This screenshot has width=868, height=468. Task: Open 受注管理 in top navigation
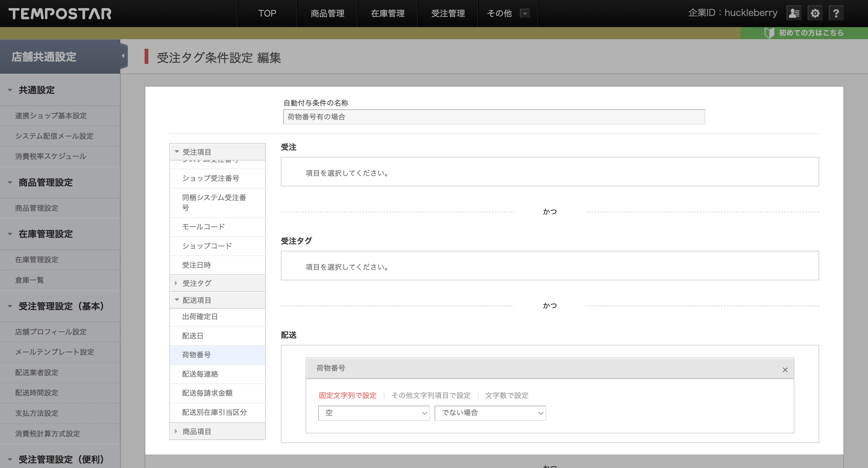(x=448, y=14)
